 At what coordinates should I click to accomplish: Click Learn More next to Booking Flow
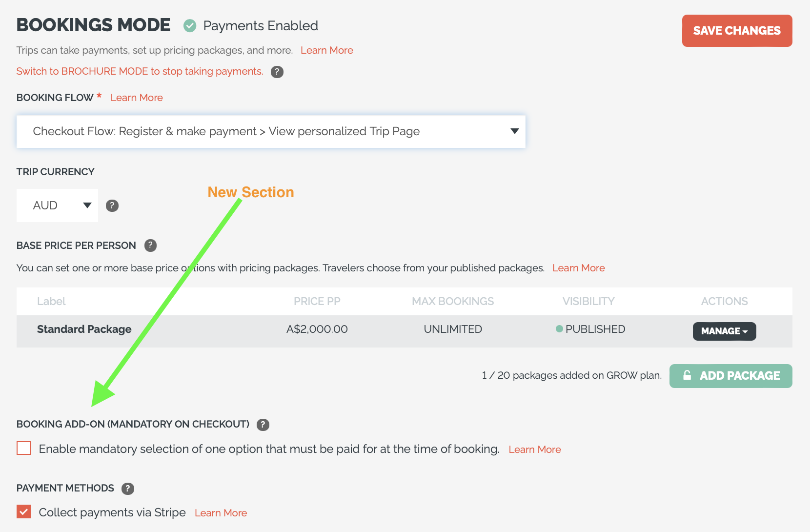pyautogui.click(x=137, y=98)
